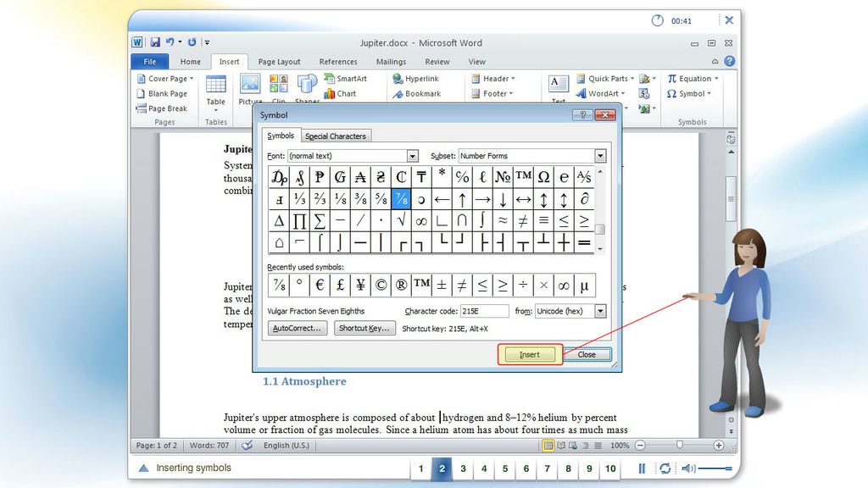Viewport: 868px width, 488px height.
Task: Click the zoom slider handle
Action: (680, 445)
